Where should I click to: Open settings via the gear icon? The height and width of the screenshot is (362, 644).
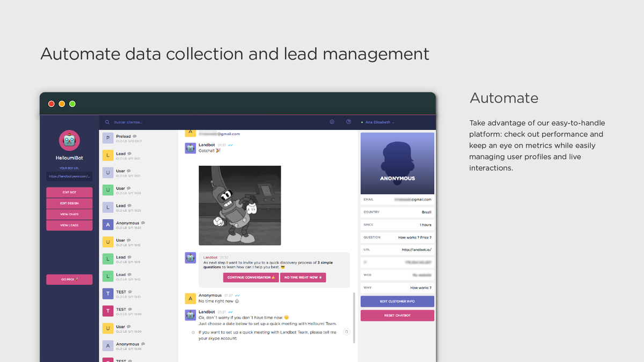pyautogui.click(x=332, y=122)
